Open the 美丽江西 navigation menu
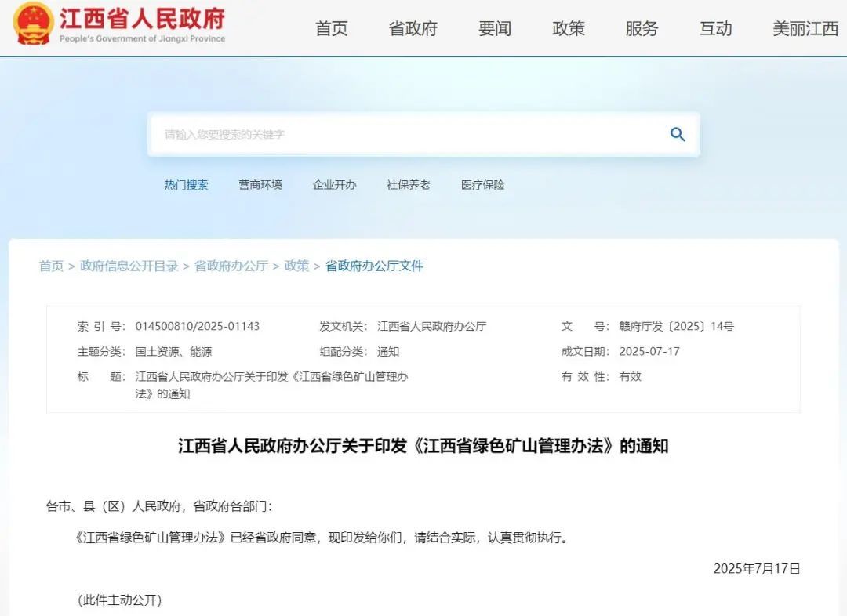This screenshot has width=847, height=616. (805, 29)
